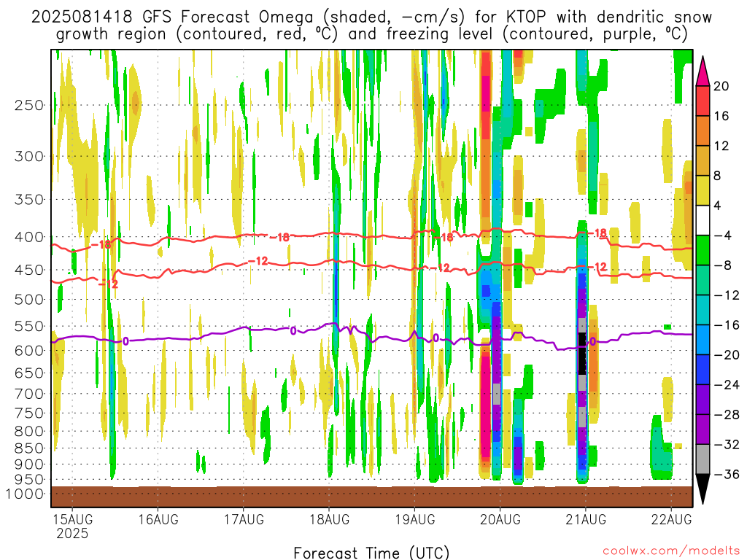Click the chart title first line

(371, 17)
